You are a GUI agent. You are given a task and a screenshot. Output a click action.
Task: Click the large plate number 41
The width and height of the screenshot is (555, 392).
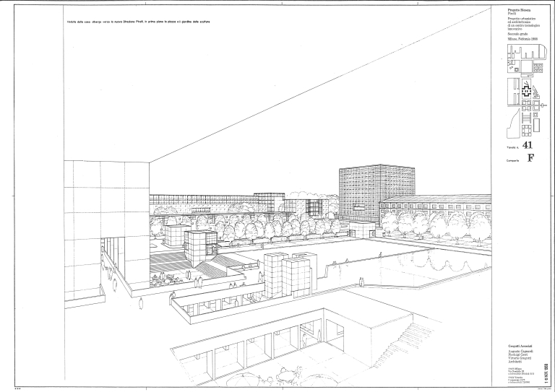[527, 145]
